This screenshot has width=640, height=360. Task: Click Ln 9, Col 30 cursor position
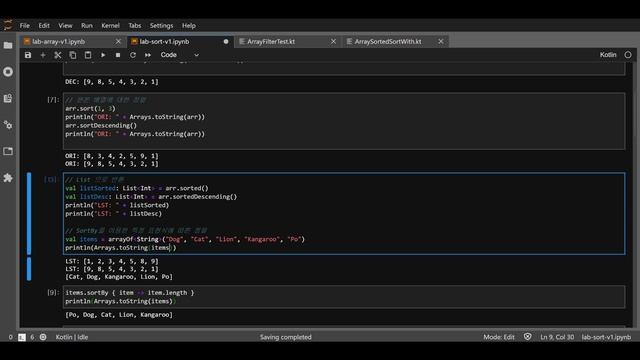(557, 337)
